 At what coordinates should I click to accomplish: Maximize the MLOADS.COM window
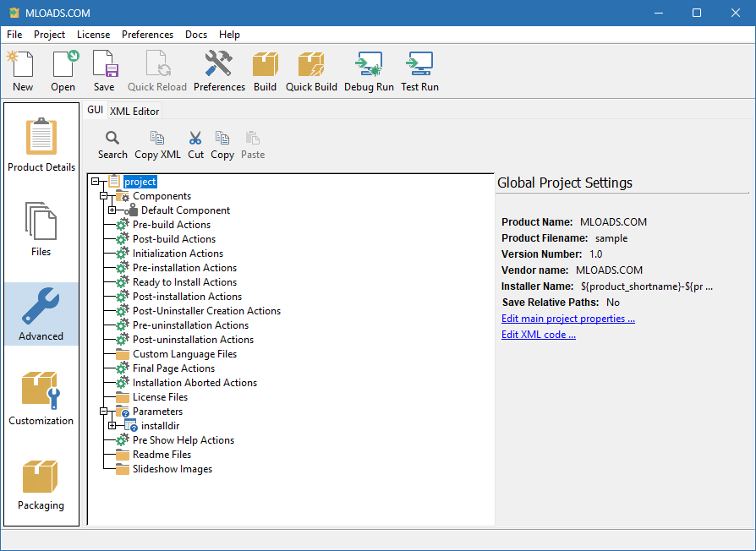[697, 13]
